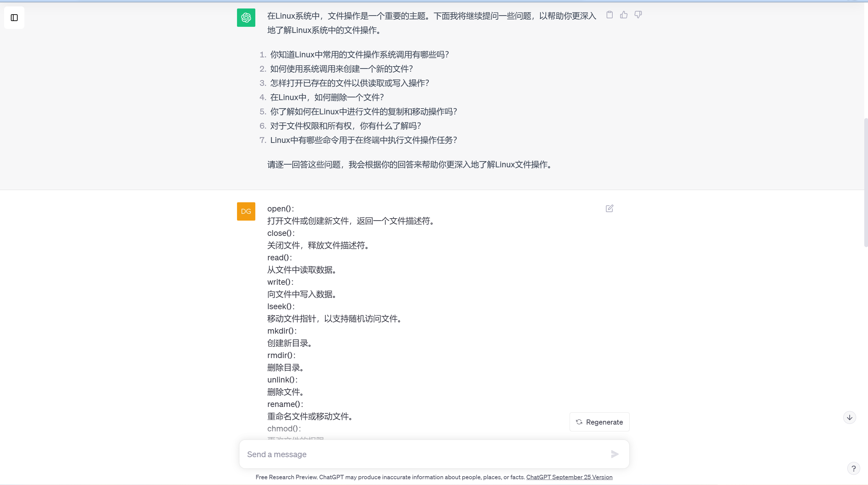Viewport: 868px width, 485px height.
Task: Open the sidebar with the panel icon
Action: pyautogui.click(x=14, y=18)
